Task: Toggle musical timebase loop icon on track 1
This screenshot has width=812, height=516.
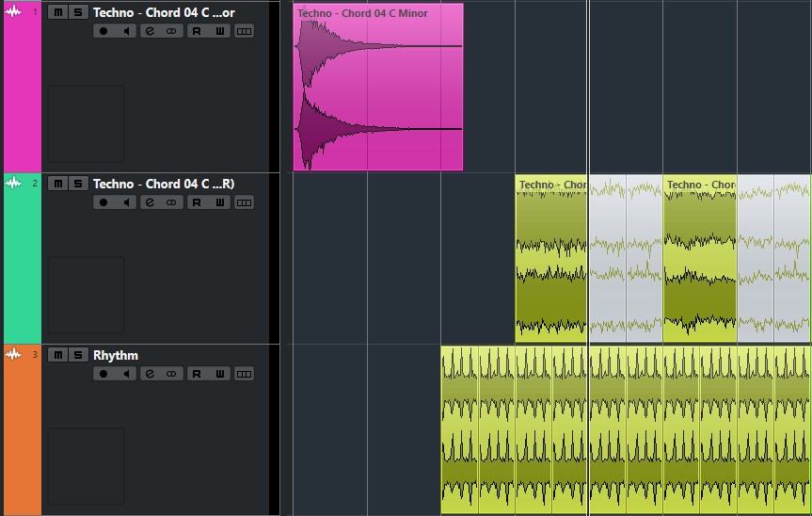Action: 171,31
